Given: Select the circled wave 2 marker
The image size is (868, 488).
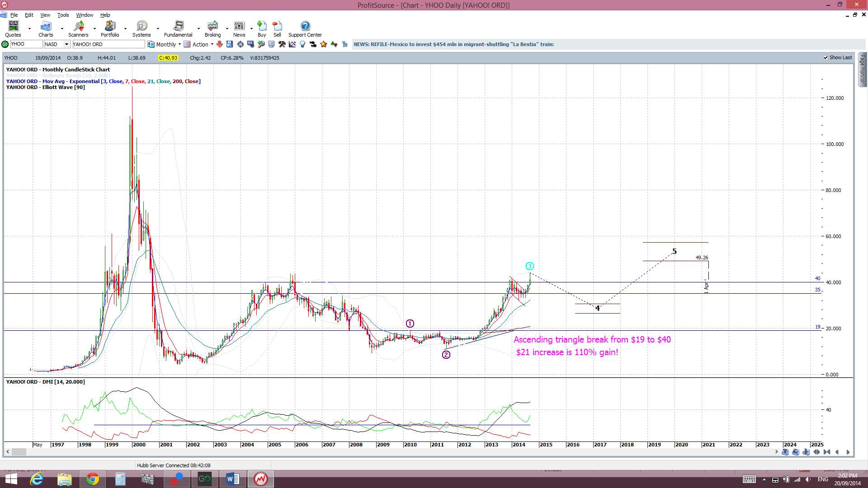Looking at the screenshot, I should tap(446, 355).
